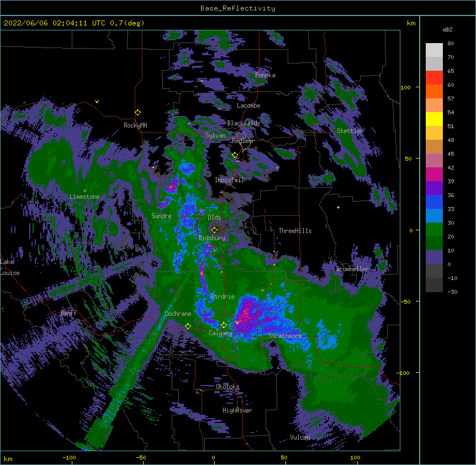Pick the lightest gray swatch at legend top
This screenshot has width=476, height=465.
(x=434, y=50)
